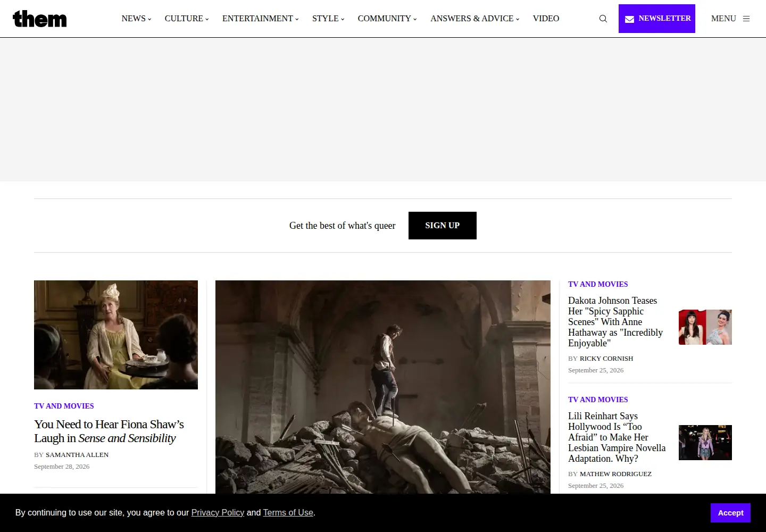Open the hamburger menu icon

(x=746, y=19)
